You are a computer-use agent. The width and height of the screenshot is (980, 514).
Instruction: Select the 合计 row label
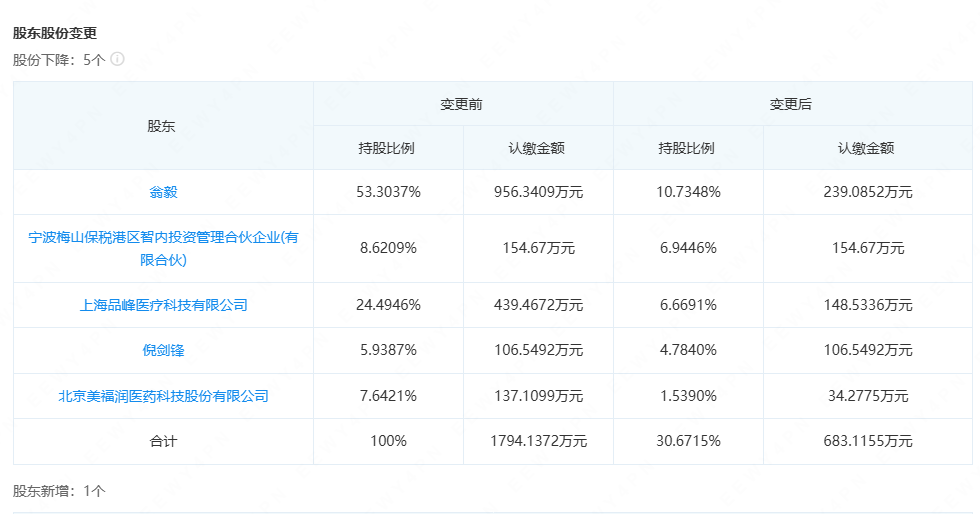point(163,441)
